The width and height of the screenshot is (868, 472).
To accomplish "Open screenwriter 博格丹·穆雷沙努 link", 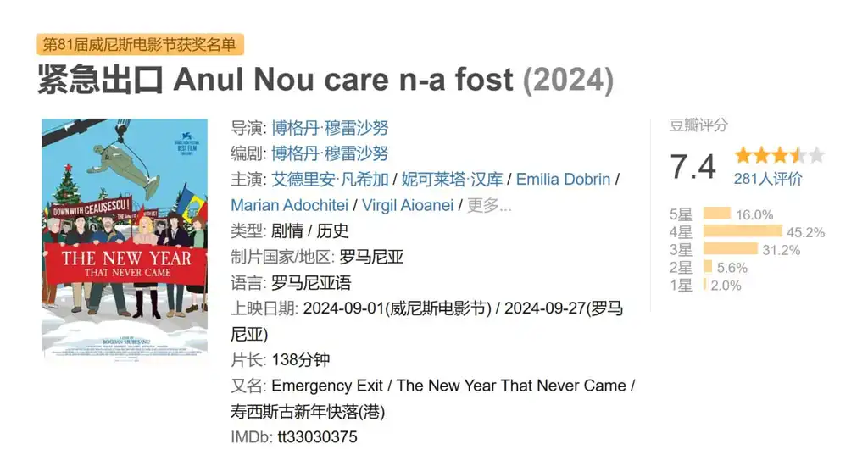I will (x=330, y=153).
